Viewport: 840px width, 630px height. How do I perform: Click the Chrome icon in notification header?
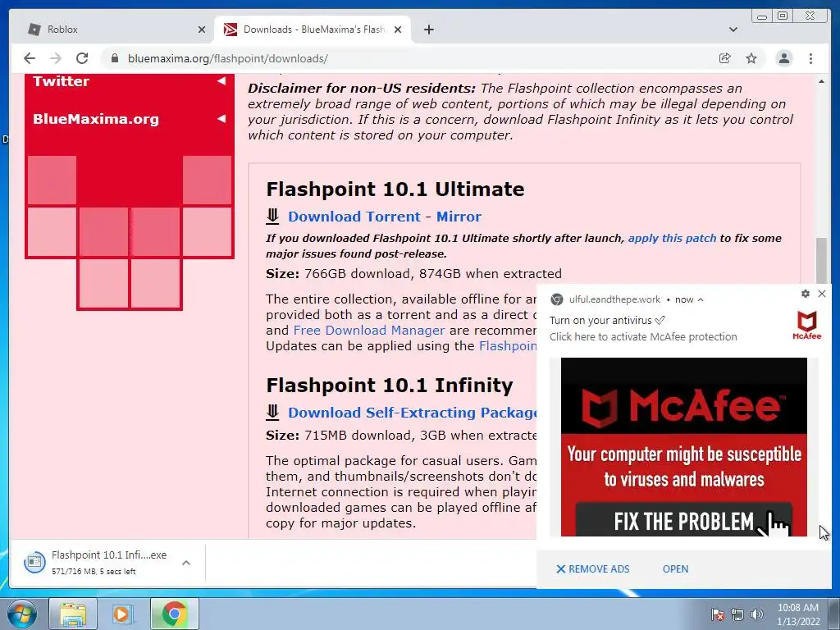[557, 299]
